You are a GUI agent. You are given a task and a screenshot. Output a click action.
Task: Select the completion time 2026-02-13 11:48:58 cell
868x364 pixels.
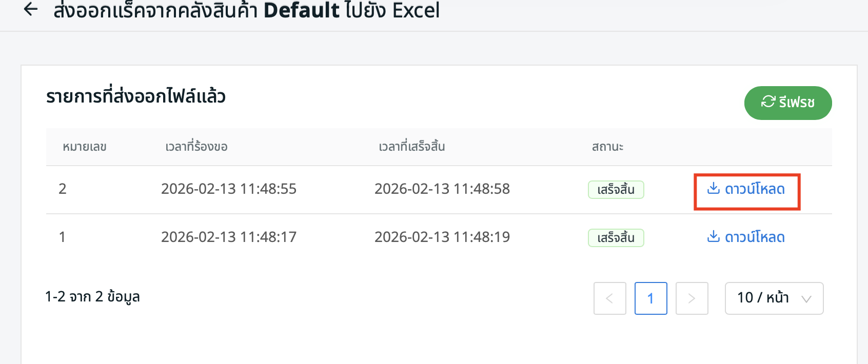coord(442,189)
